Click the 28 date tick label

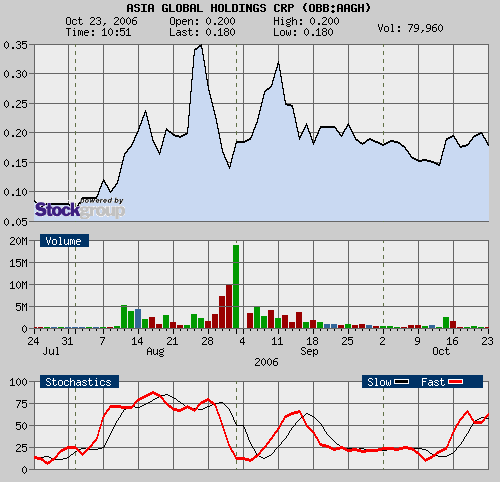point(207,341)
